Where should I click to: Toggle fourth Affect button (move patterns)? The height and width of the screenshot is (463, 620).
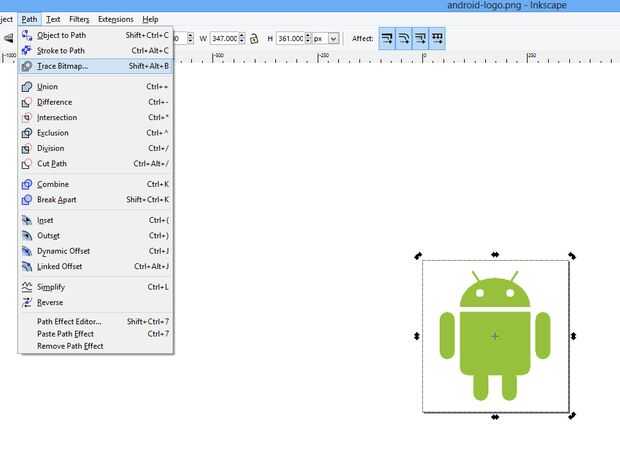tap(437, 38)
